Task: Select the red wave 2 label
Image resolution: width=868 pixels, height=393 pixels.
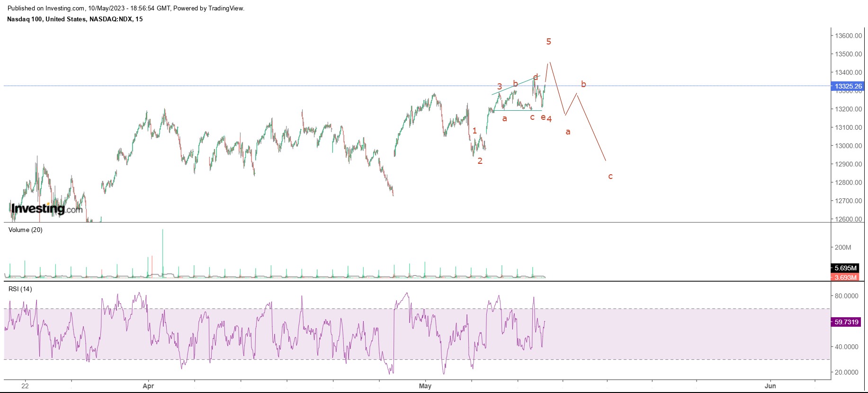Action: point(480,161)
